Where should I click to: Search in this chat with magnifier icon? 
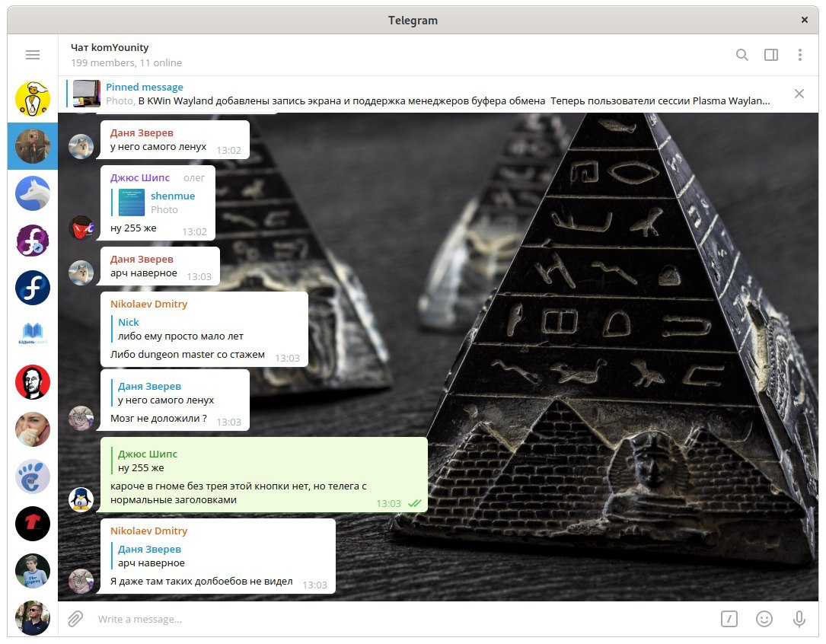click(741, 55)
